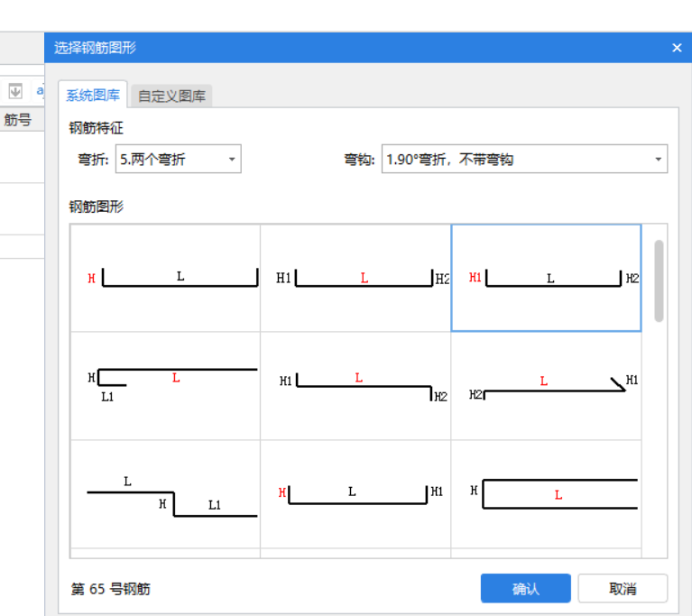The image size is (692, 616).
Task: Open the 弯钩 dropdown list
Action: click(524, 160)
